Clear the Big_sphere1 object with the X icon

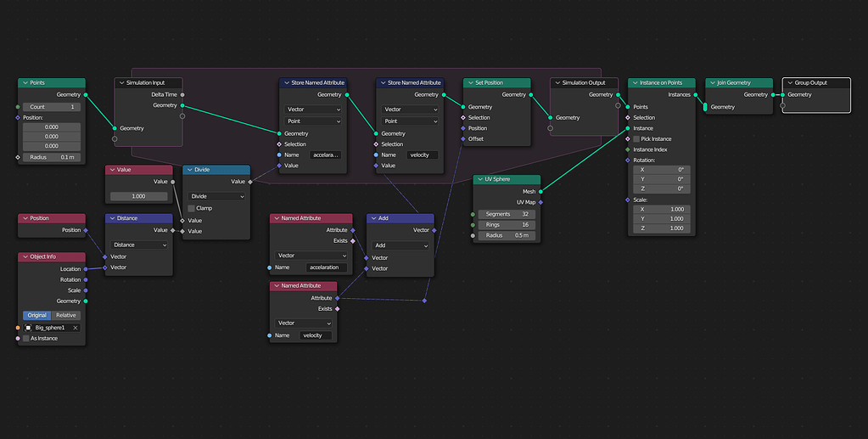(x=76, y=328)
